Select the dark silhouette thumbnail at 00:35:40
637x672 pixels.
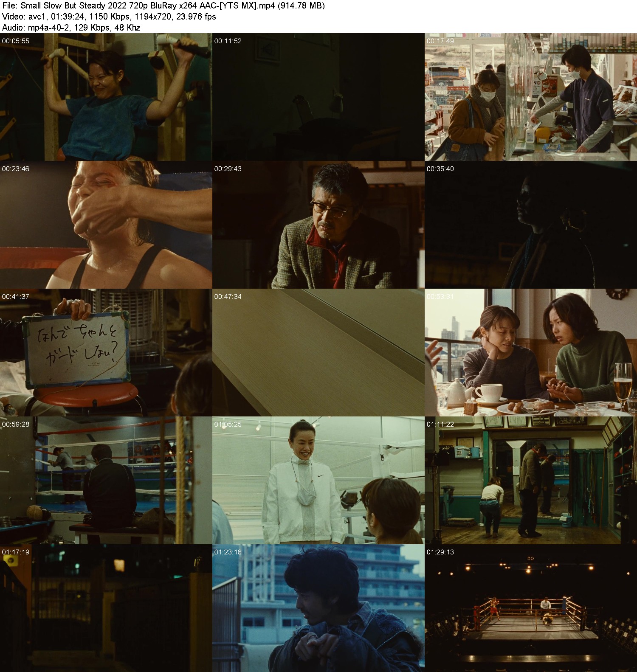pyautogui.click(x=531, y=225)
